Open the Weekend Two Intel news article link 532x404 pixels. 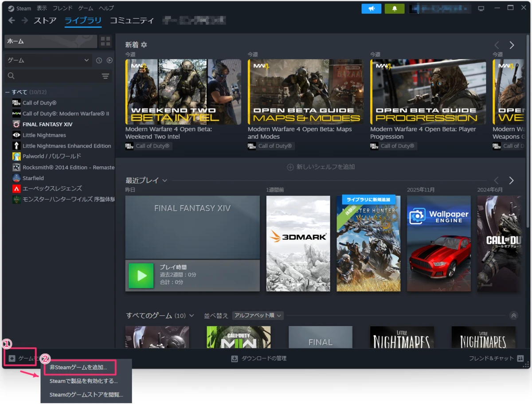point(168,133)
